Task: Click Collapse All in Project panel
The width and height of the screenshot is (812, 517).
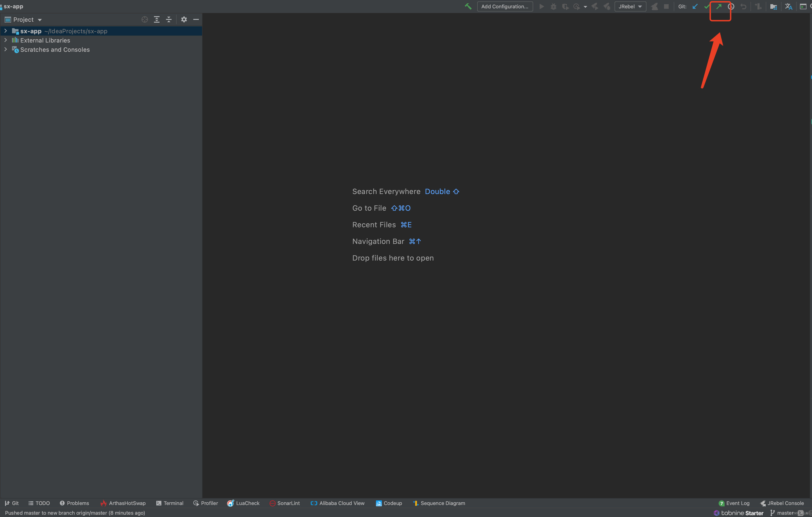Action: [169, 20]
